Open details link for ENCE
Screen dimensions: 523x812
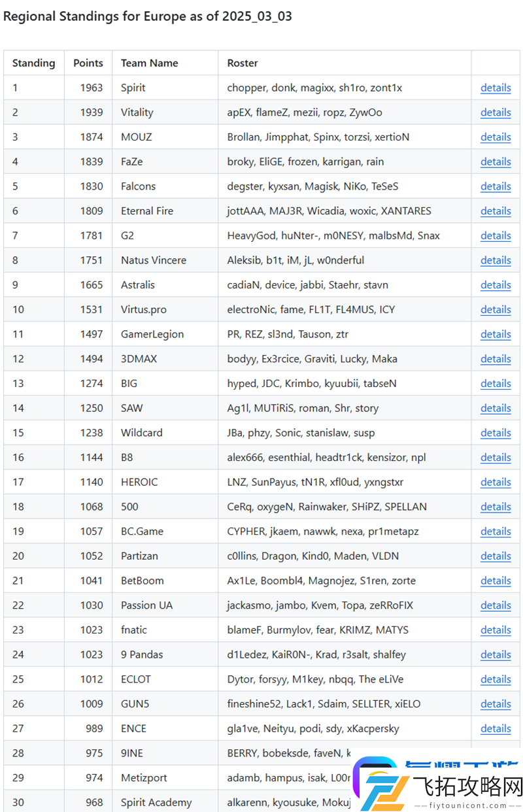496,728
